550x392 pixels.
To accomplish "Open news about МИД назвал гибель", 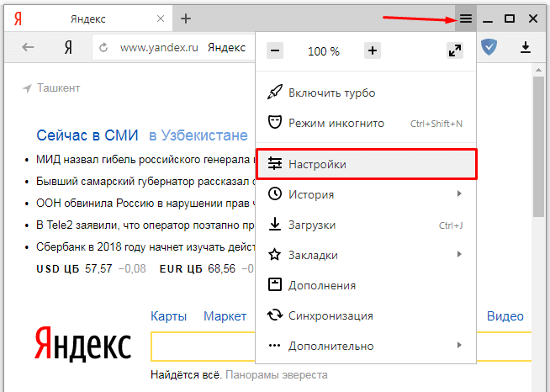I will [x=145, y=160].
